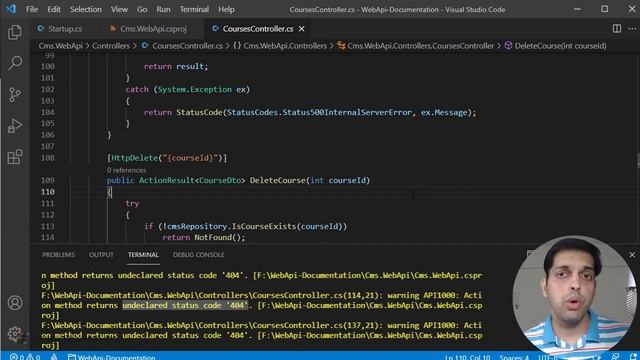
Task: Click Status500InternalServerError in the code
Action: tap(347, 112)
